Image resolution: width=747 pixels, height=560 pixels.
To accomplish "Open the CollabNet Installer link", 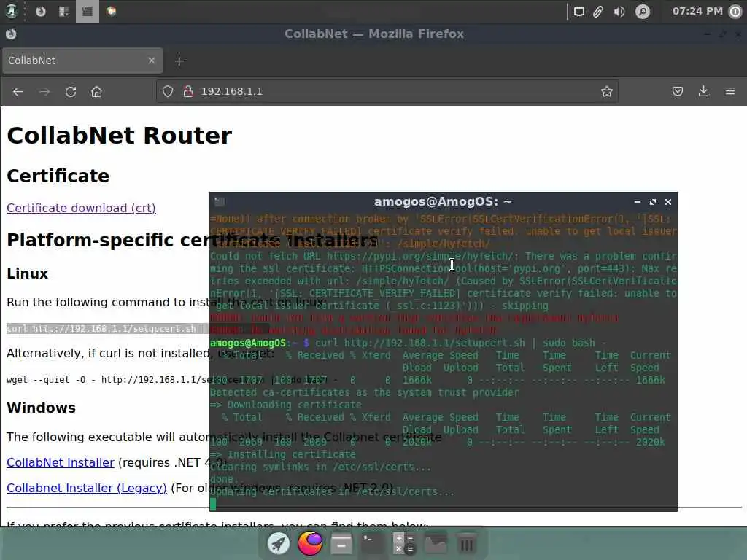I will tap(61, 462).
